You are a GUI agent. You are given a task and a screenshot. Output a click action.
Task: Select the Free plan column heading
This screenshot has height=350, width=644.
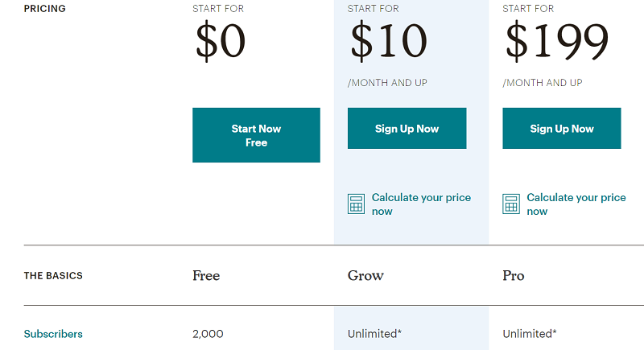pyautogui.click(x=206, y=276)
